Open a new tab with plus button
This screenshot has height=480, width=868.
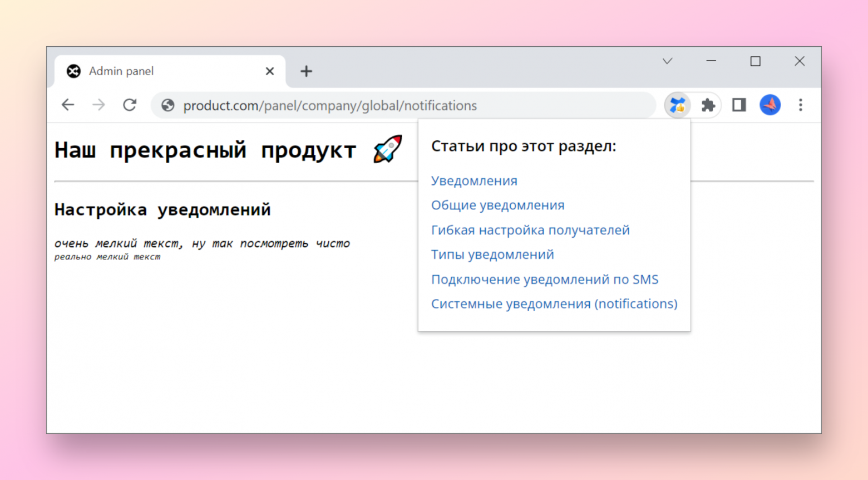pos(306,71)
